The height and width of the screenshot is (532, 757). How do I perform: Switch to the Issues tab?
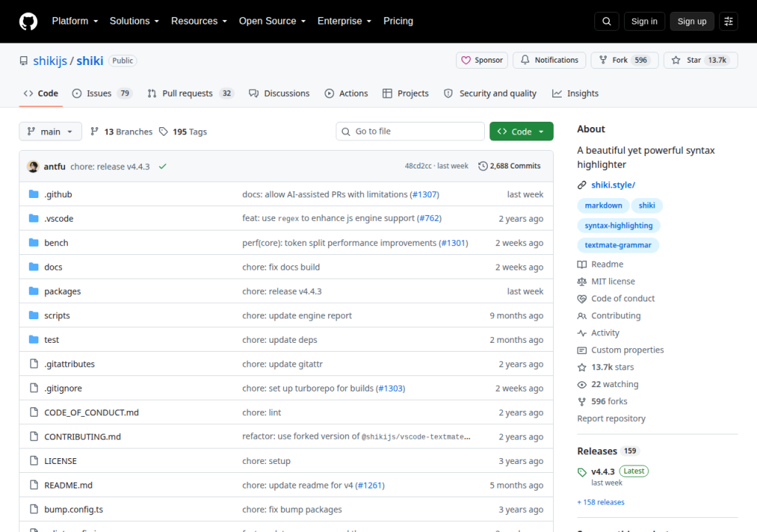[101, 94]
